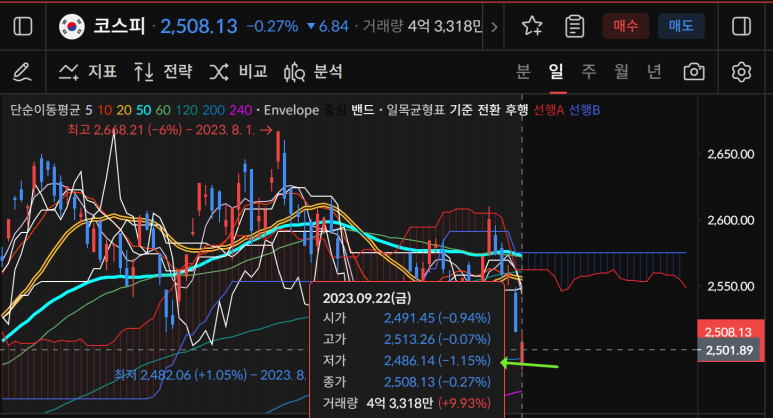Click the 시가 2,491.45 tooltip row
This screenshot has width=773, height=418.
tap(407, 318)
